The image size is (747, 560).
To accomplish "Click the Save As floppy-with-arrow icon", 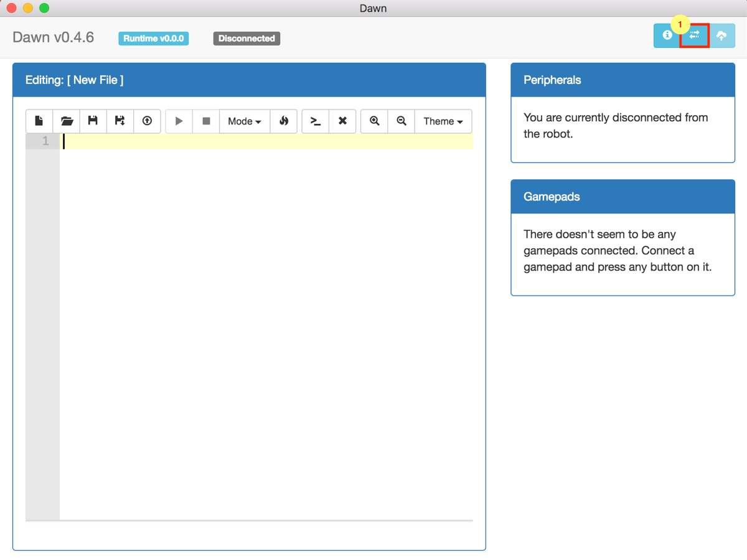I will click(120, 121).
